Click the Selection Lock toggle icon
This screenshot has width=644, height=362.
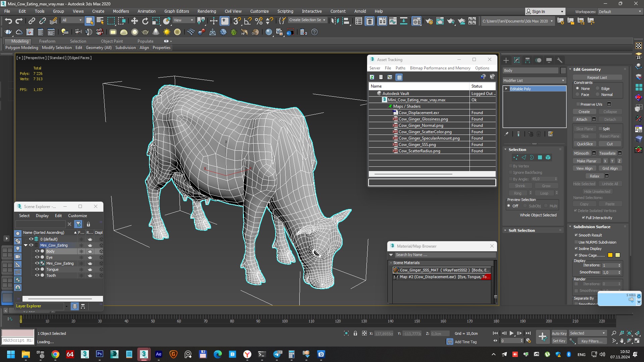[355, 333]
